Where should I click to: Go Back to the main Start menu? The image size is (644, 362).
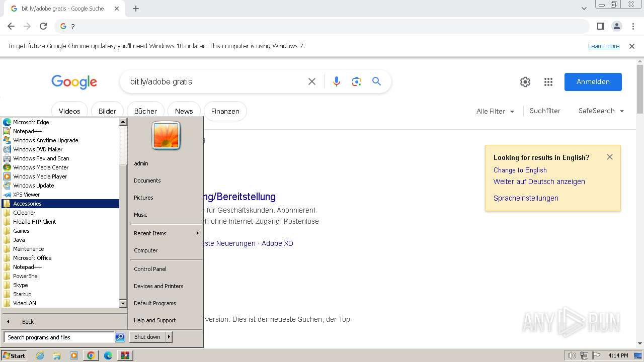pyautogui.click(x=64, y=322)
